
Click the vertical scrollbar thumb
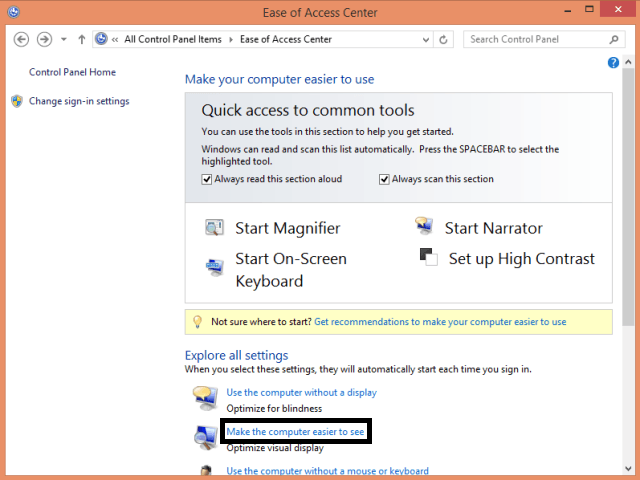[x=628, y=197]
